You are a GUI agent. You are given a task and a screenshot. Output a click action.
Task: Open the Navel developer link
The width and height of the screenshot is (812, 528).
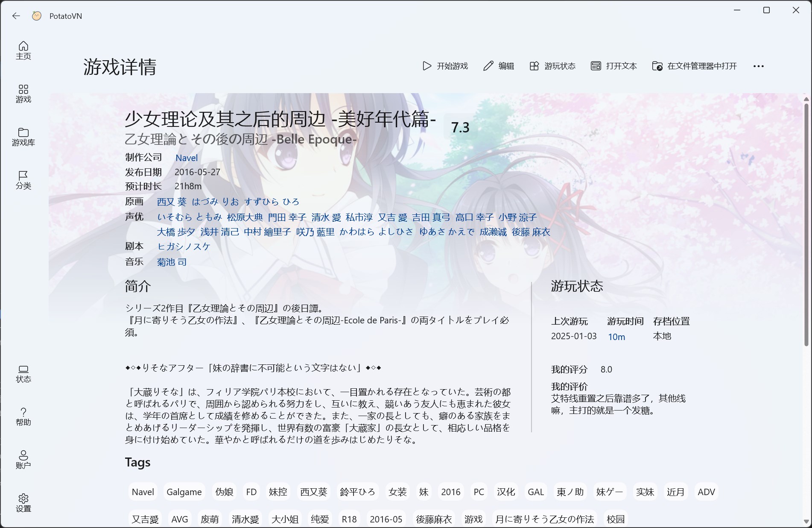coord(187,158)
